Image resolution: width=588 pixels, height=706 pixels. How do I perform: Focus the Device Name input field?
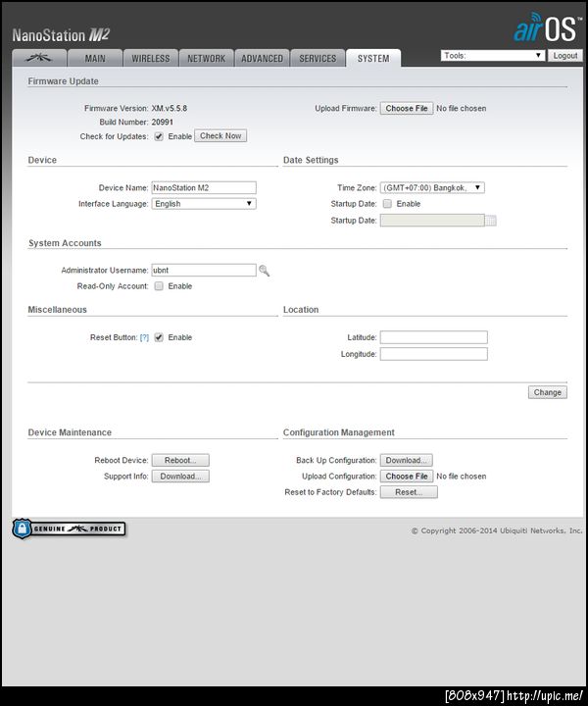[x=204, y=187]
